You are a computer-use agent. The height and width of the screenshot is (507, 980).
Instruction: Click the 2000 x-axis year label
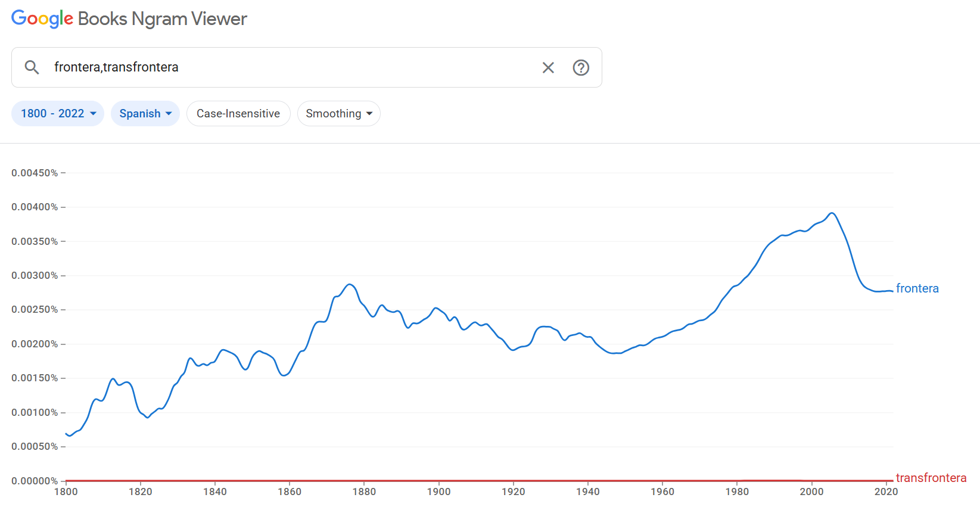pyautogui.click(x=811, y=492)
